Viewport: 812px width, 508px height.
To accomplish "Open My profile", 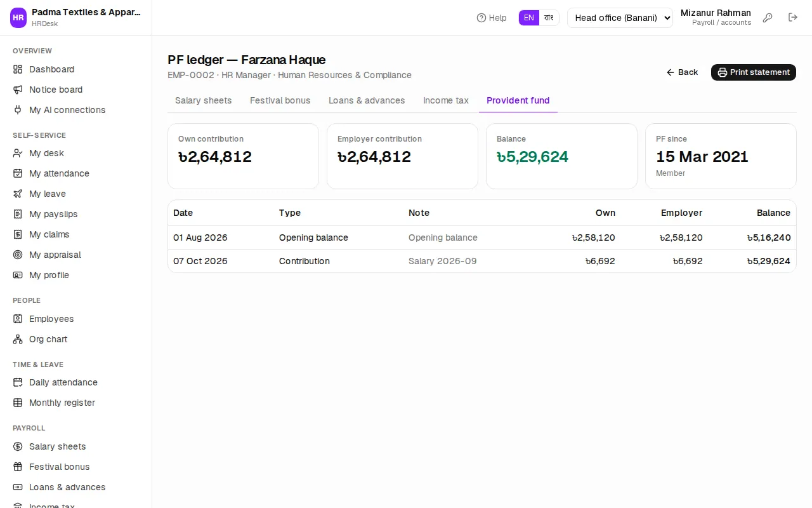I will pyautogui.click(x=76, y=275).
